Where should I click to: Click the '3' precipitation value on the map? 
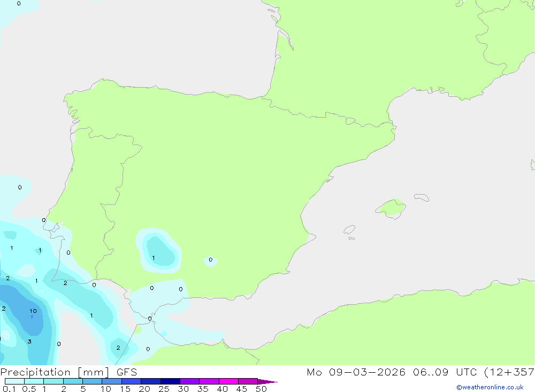(29, 341)
